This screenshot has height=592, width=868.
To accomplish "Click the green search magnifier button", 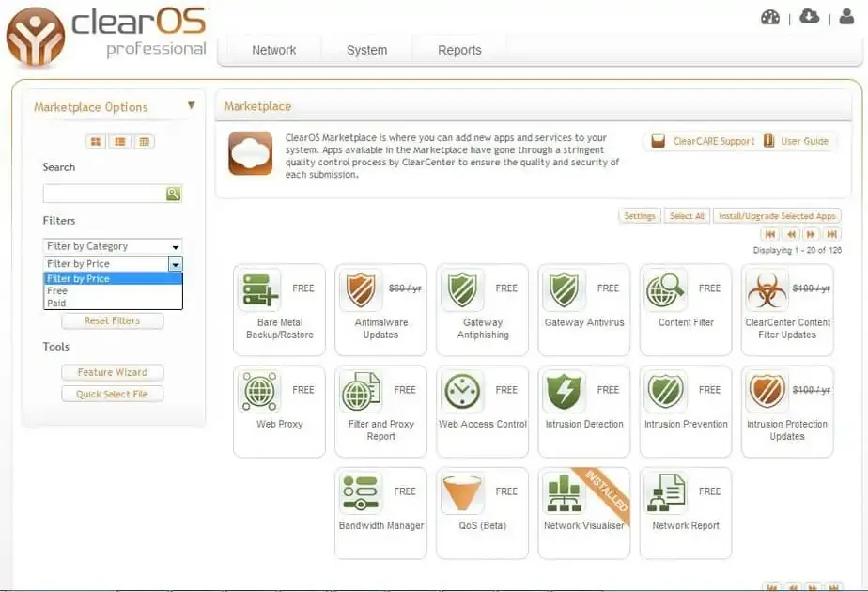I will 173,194.
